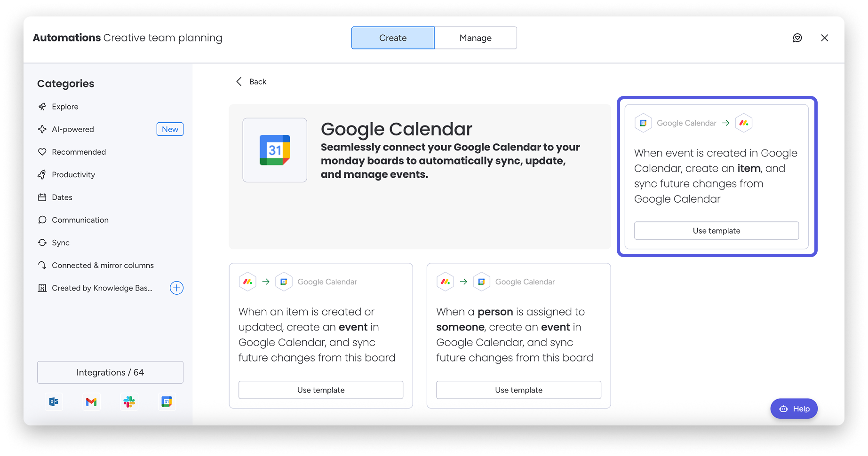The width and height of the screenshot is (868, 456).
Task: Switch to the Manage tab
Action: 476,38
